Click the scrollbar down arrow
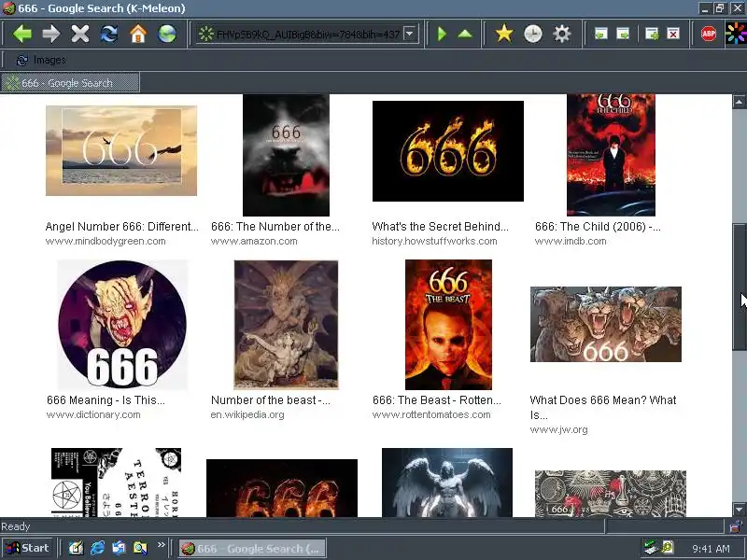 point(740,510)
